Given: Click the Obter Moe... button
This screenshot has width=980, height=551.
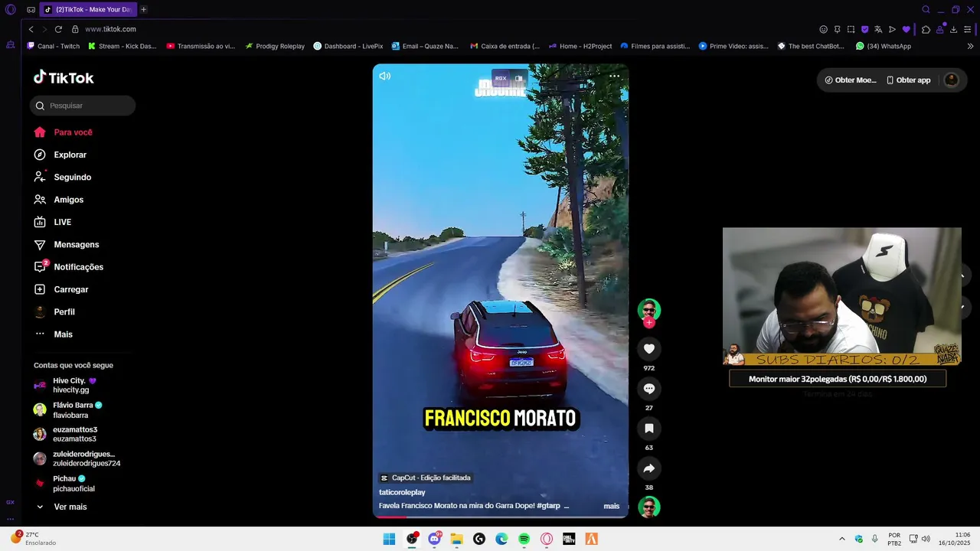Looking at the screenshot, I should point(850,80).
